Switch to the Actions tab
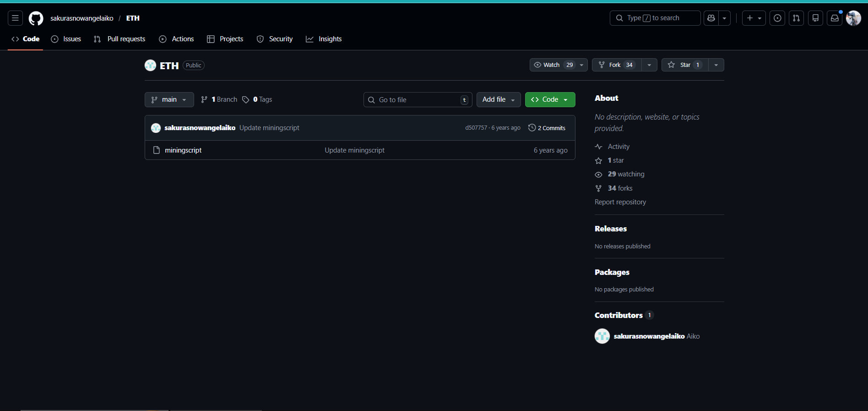This screenshot has height=411, width=868. point(176,39)
